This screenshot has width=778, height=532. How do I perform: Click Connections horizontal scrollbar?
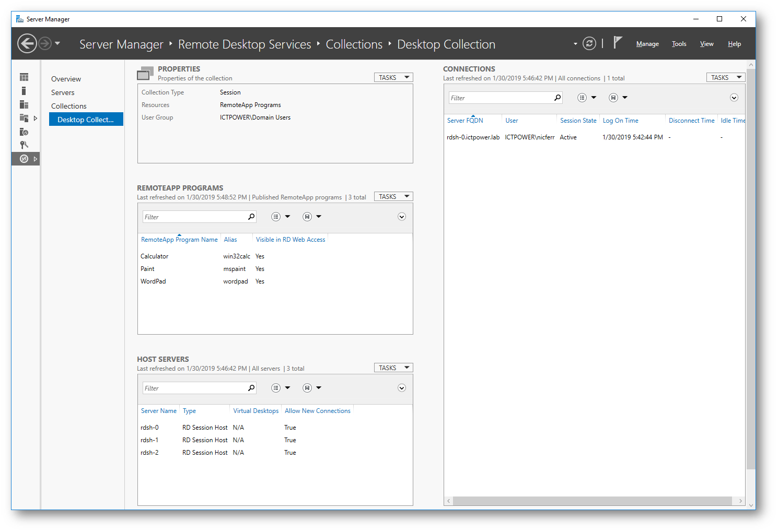point(593,501)
